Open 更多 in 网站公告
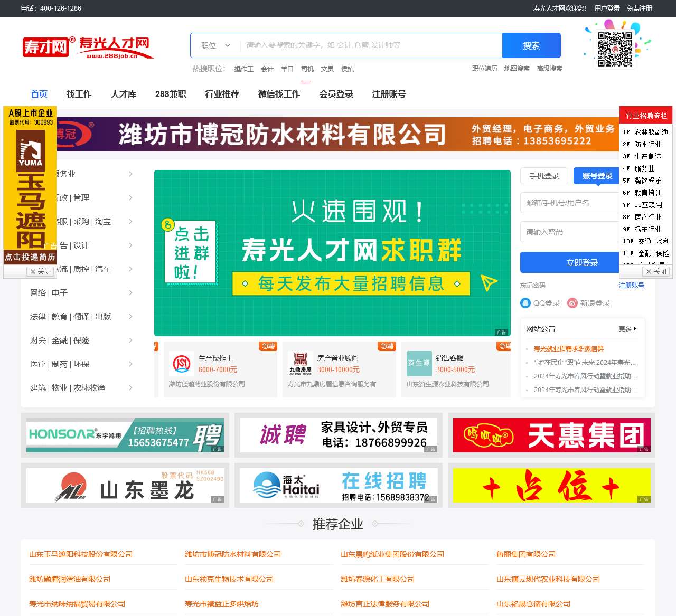 coord(627,329)
